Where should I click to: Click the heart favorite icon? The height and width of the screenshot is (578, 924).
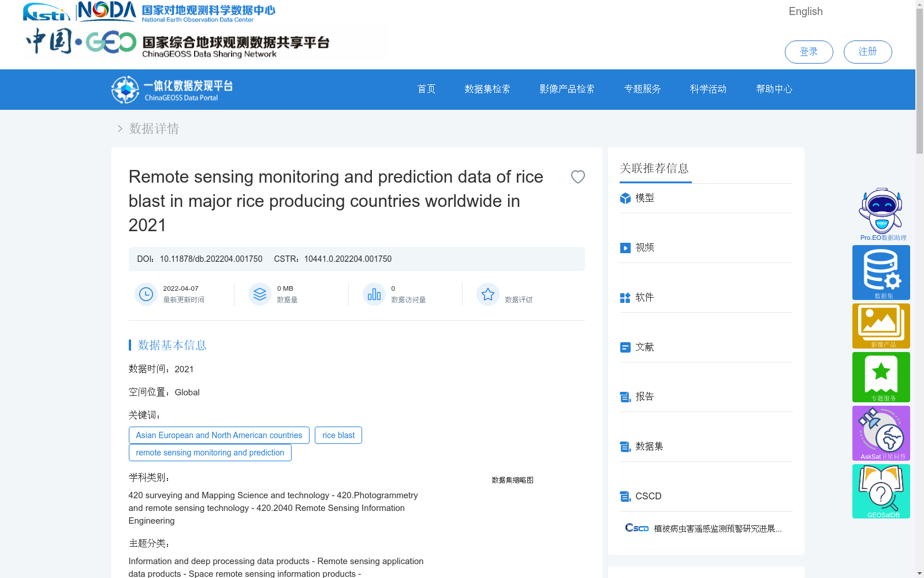pos(577,177)
